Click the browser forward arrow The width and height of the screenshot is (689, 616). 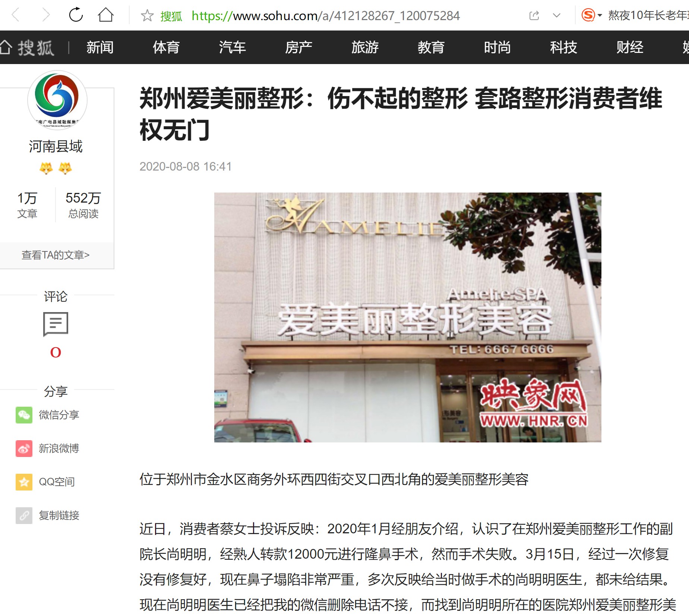point(46,15)
